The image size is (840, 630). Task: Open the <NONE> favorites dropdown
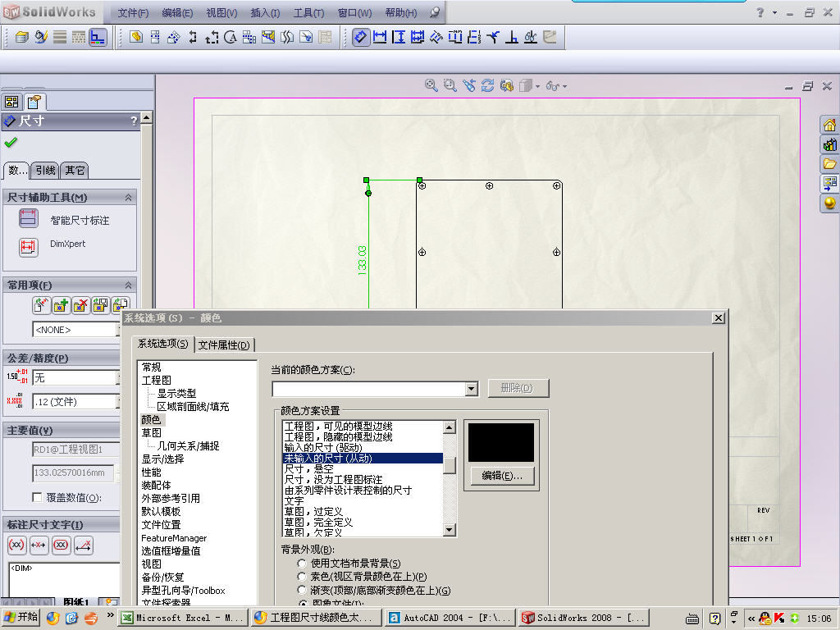(x=76, y=330)
